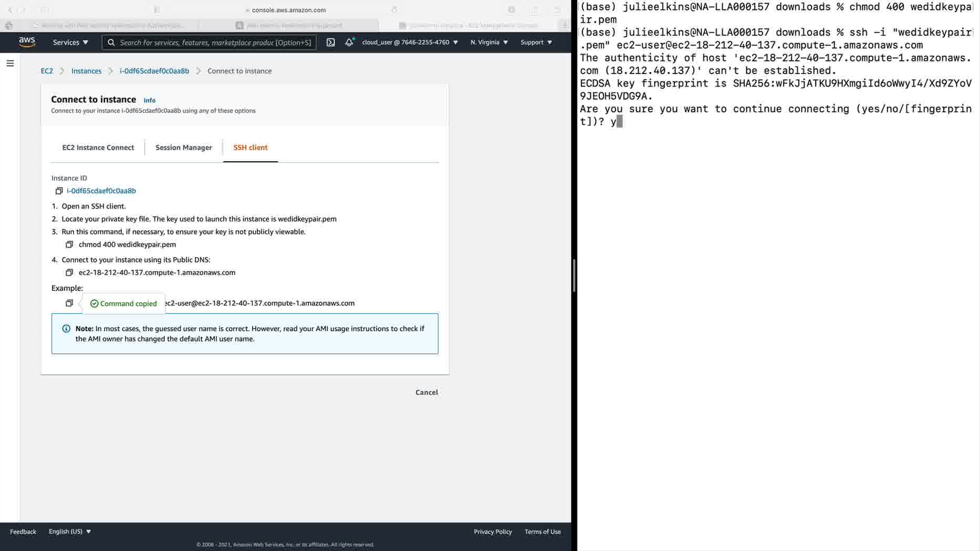This screenshot has width=980, height=551.
Task: Open the English (US) language dropdown
Action: 70,532
